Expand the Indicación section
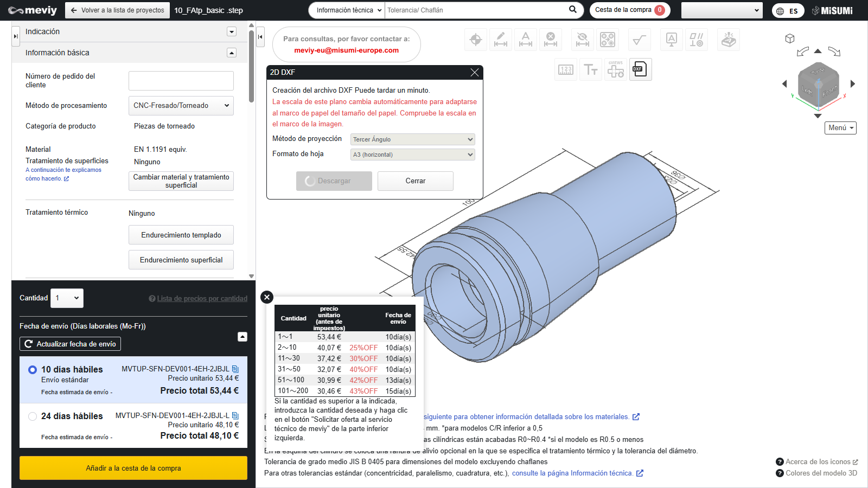The height and width of the screenshot is (488, 868). [232, 31]
